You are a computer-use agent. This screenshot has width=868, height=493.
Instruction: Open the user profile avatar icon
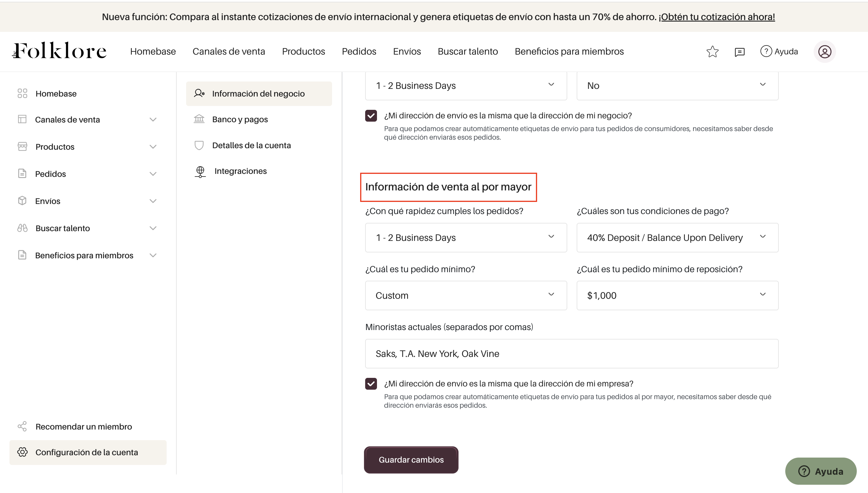[x=824, y=51]
